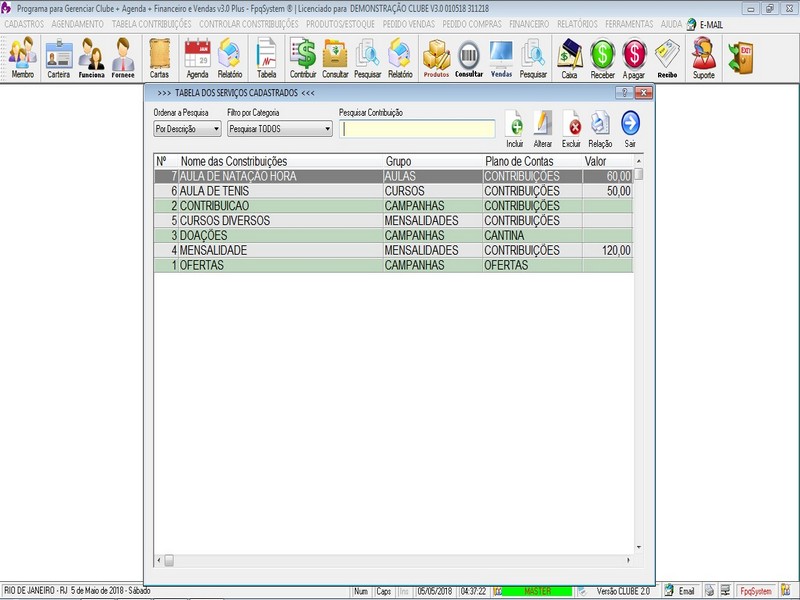Screen dimensions: 800x600
Task: Click Incluir to add a service
Action: pyautogui.click(x=515, y=129)
